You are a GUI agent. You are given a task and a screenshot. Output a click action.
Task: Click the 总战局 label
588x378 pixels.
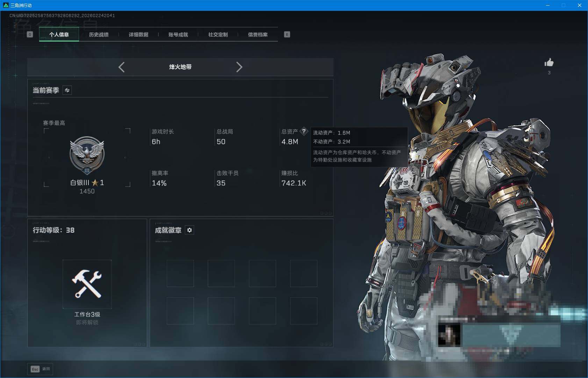tap(225, 131)
